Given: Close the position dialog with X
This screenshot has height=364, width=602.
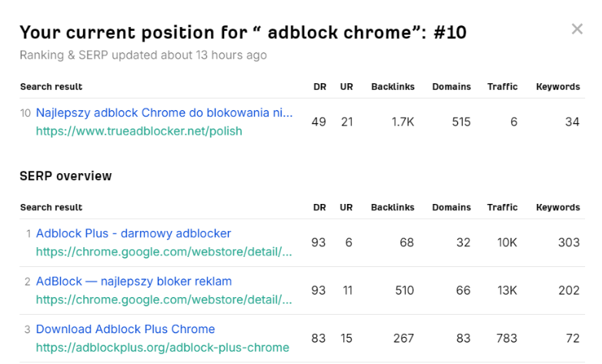Looking at the screenshot, I should point(577,29).
